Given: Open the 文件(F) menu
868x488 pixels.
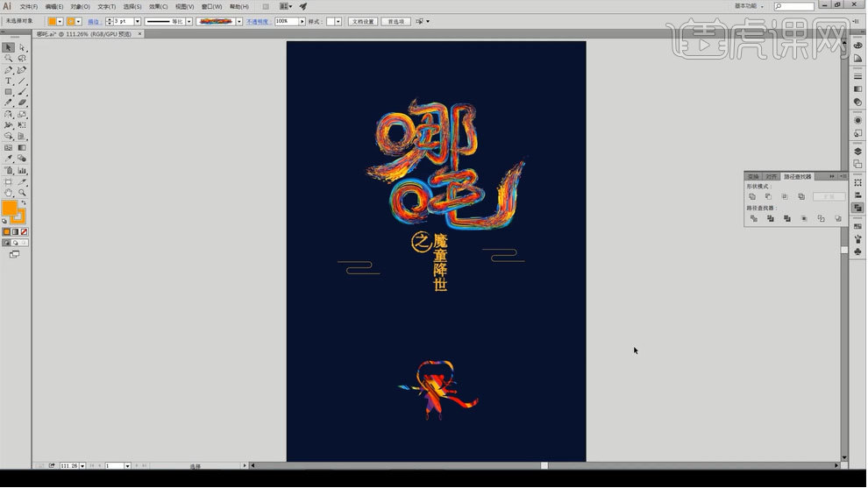Looking at the screenshot, I should (x=29, y=7).
